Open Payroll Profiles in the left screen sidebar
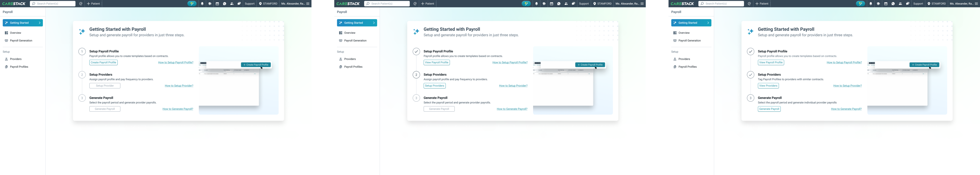The width and height of the screenshot is (980, 175). pyautogui.click(x=19, y=66)
